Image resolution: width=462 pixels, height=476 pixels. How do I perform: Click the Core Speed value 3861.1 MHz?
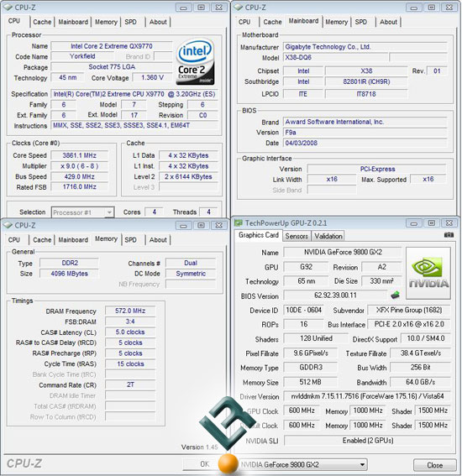pyautogui.click(x=79, y=155)
